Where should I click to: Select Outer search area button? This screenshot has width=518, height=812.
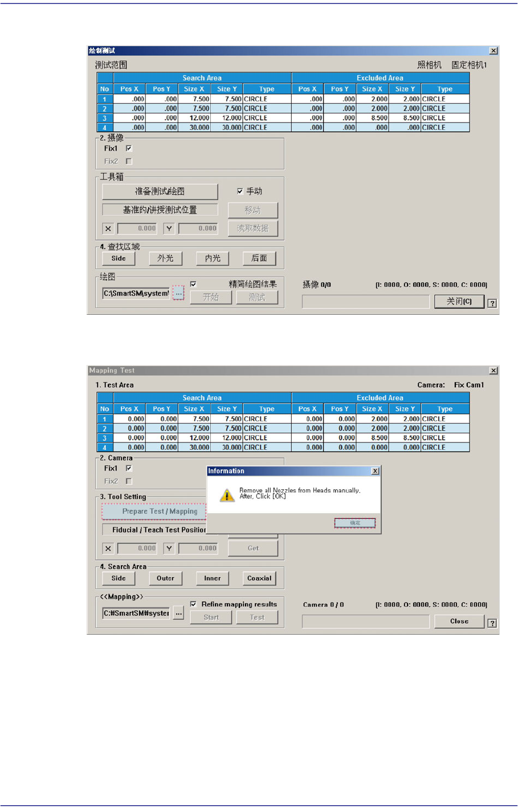[x=165, y=578]
